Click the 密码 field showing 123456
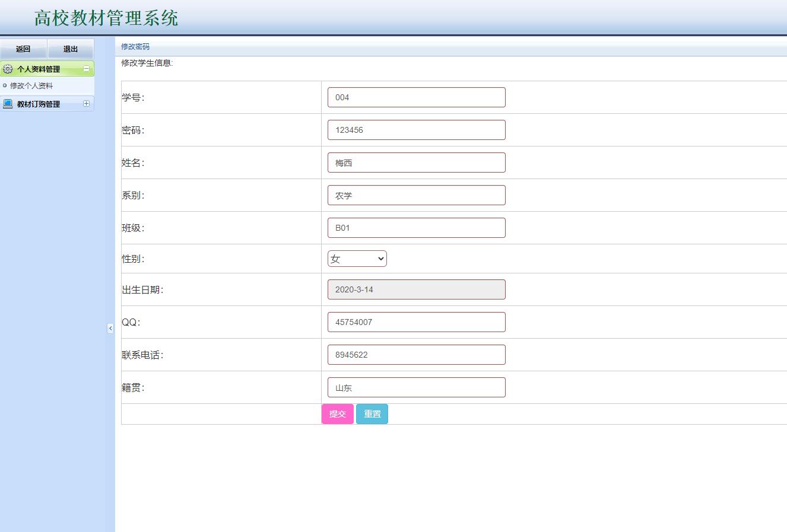 (x=416, y=129)
